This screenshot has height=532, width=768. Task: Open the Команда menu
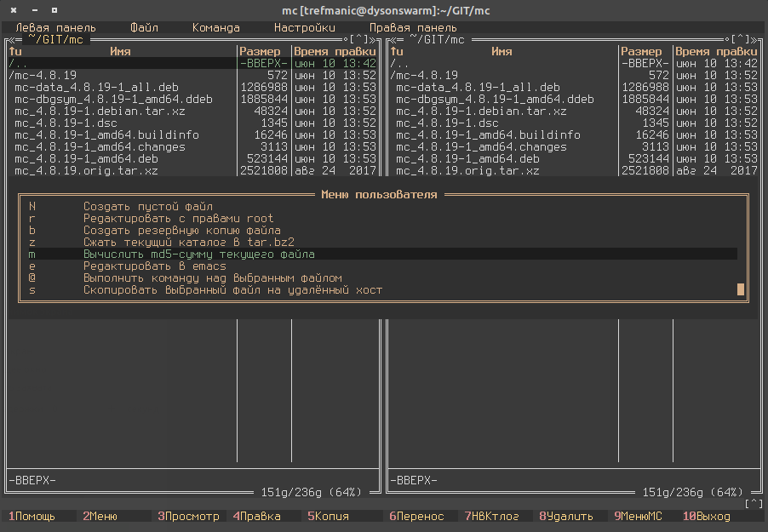215,27
